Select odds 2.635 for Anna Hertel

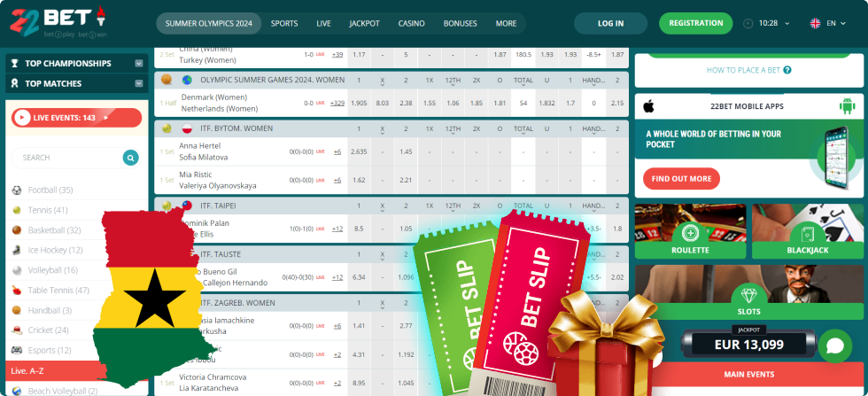point(360,151)
